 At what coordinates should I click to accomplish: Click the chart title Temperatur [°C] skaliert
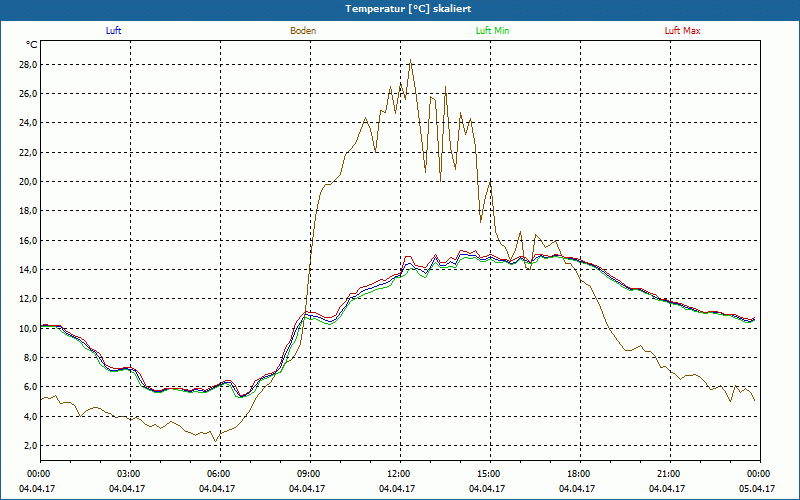[x=408, y=9]
